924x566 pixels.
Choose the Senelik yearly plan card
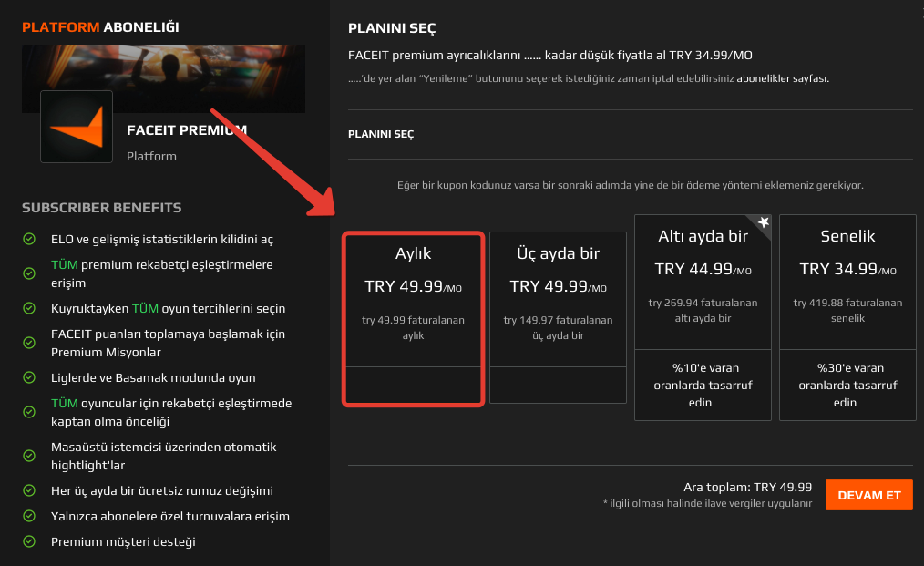point(848,317)
